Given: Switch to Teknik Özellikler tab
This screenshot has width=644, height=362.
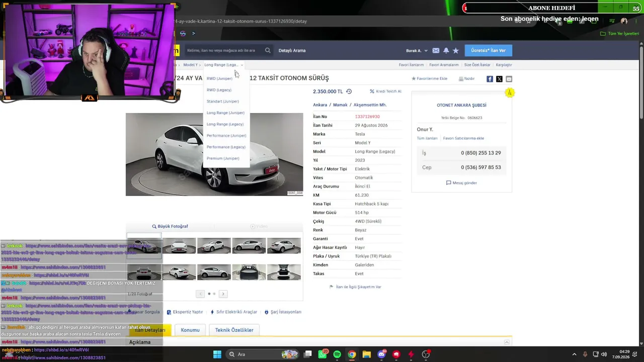Looking at the screenshot, I should point(234,330).
